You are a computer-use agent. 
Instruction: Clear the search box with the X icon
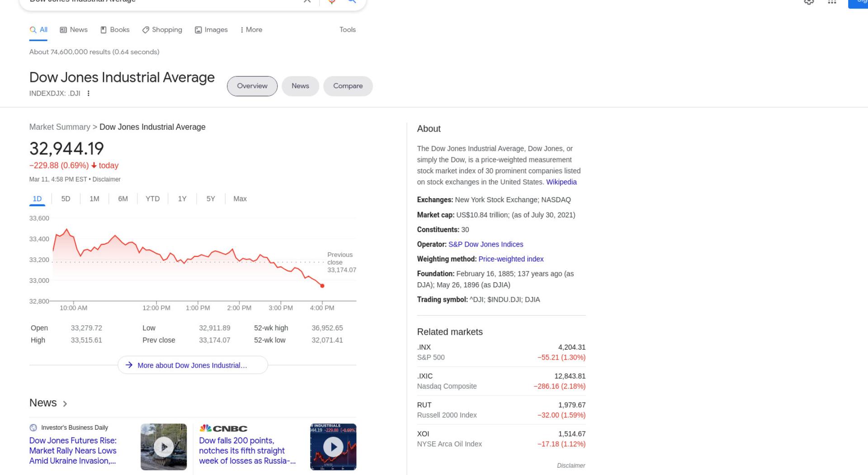click(x=307, y=1)
